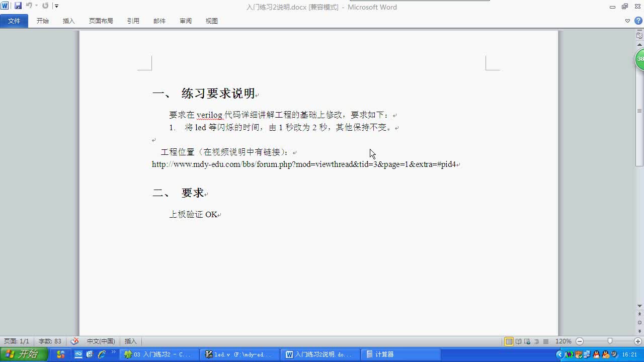644x362 pixels.
Task: Click the word verilog in the document
Action: 209,115
